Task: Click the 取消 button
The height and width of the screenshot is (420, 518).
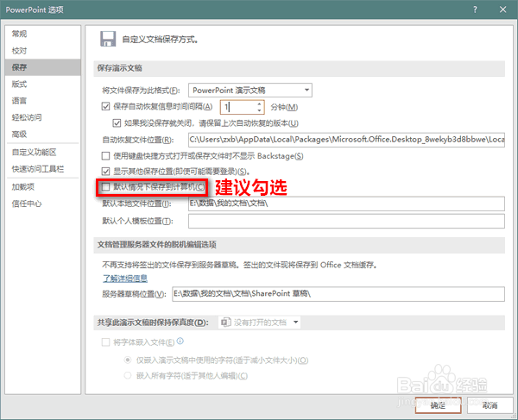Action: [490, 405]
